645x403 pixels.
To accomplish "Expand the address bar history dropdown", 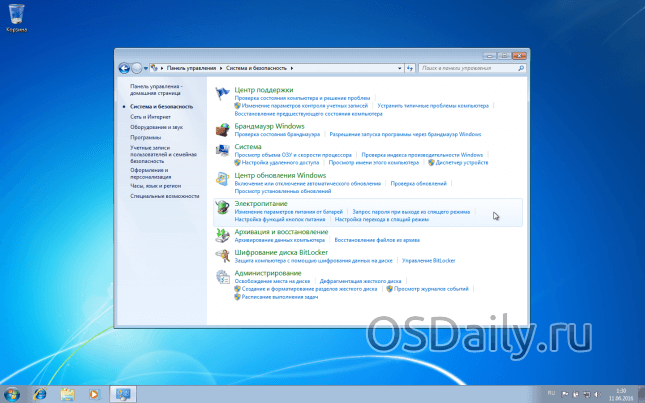I will [399, 68].
